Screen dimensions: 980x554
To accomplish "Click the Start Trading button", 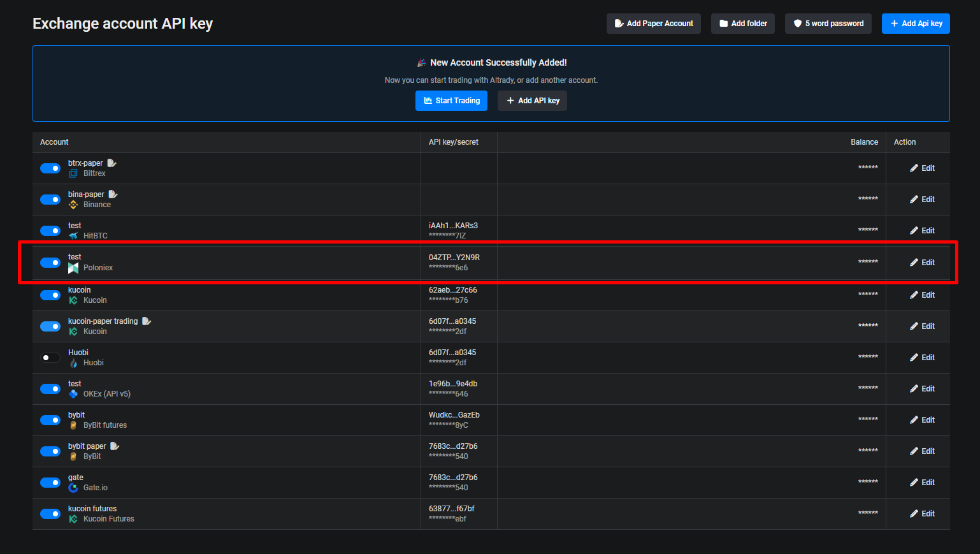I will tap(451, 101).
